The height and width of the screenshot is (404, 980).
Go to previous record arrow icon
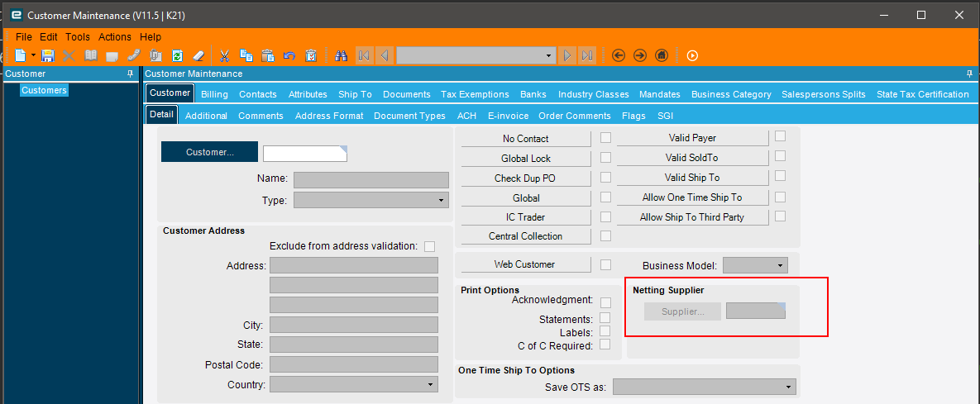[x=385, y=55]
